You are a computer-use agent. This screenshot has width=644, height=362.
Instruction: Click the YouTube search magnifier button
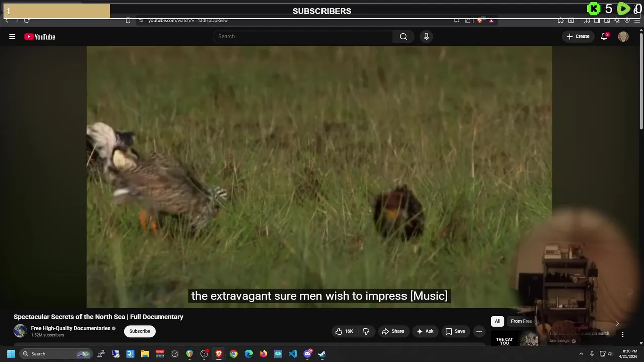(404, 36)
